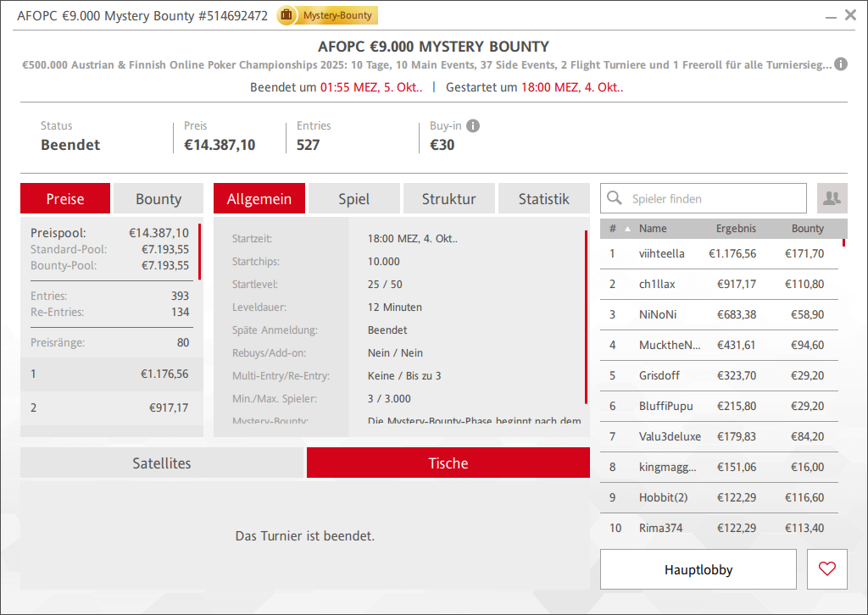Open the Struktur tab
This screenshot has height=615, width=868.
coord(448,199)
